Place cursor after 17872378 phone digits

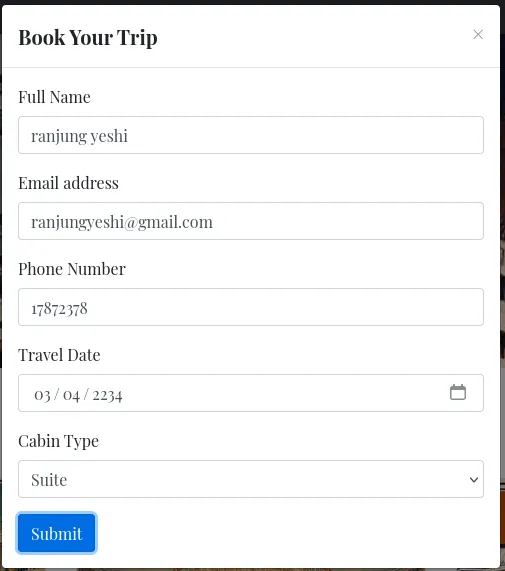pos(88,309)
